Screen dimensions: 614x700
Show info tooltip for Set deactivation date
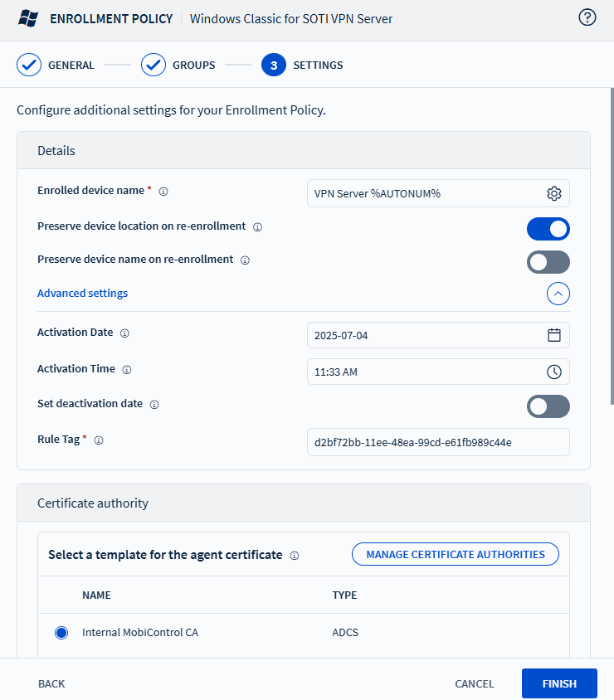(154, 405)
